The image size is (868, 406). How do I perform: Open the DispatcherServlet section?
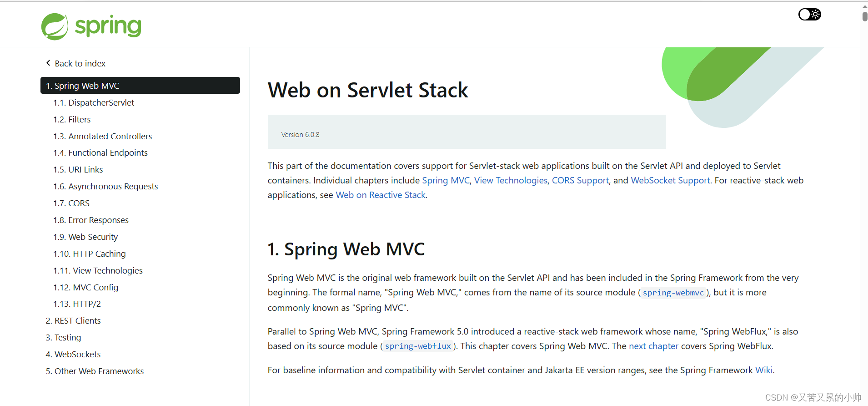click(101, 103)
